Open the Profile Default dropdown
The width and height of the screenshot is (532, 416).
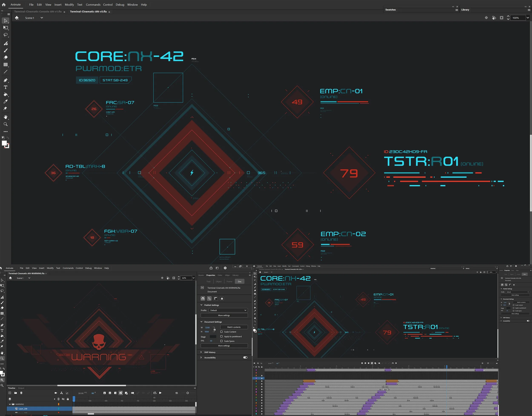pyautogui.click(x=228, y=310)
